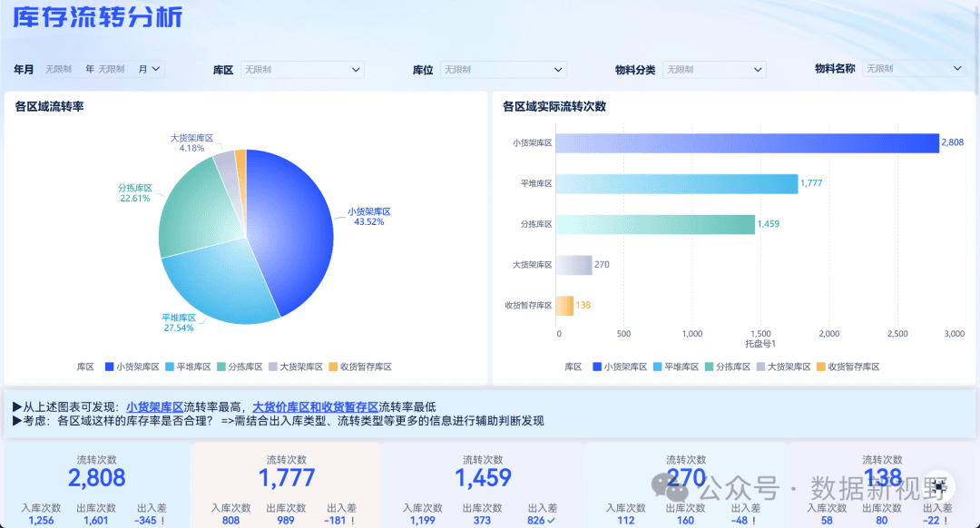980x528 pixels.
Task: Open the 库区 filter dropdown
Action: point(302,69)
